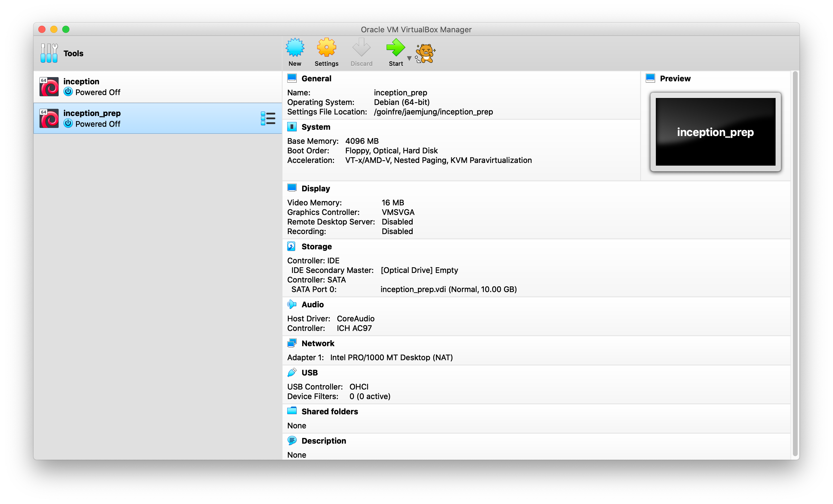The height and width of the screenshot is (504, 833).
Task: Click the System section chip icon
Action: [292, 127]
